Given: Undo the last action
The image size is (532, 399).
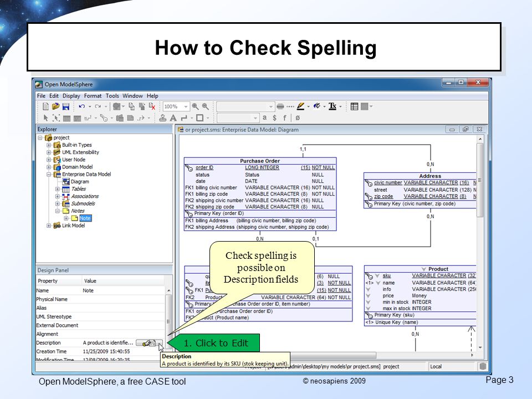Looking at the screenshot, I should click(82, 106).
